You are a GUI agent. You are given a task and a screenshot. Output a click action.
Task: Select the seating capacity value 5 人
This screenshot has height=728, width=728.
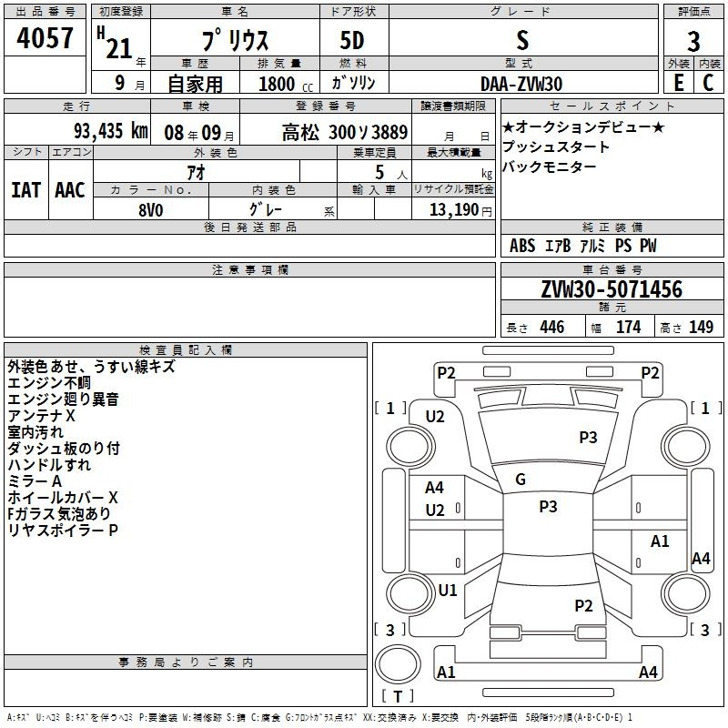pos(391,173)
